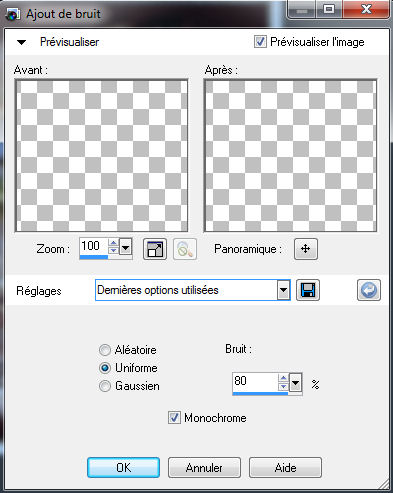The height and width of the screenshot is (493, 393).
Task: Click the window resize grip corner
Action: 384,484
